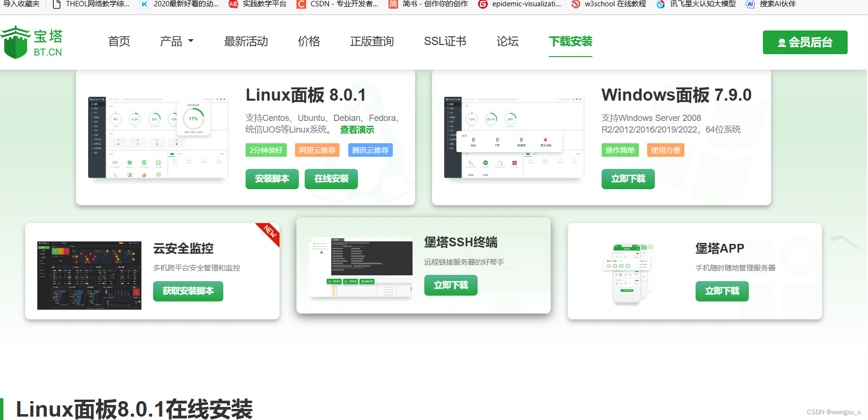The width and height of the screenshot is (868, 420).
Task: Open 实践教学平台 bookmark
Action: click(x=258, y=4)
